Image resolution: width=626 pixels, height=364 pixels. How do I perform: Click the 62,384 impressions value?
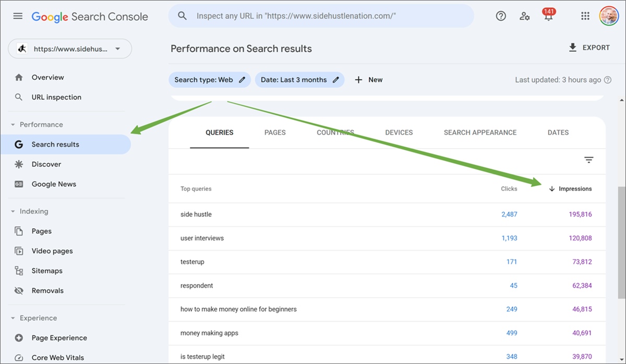582,286
